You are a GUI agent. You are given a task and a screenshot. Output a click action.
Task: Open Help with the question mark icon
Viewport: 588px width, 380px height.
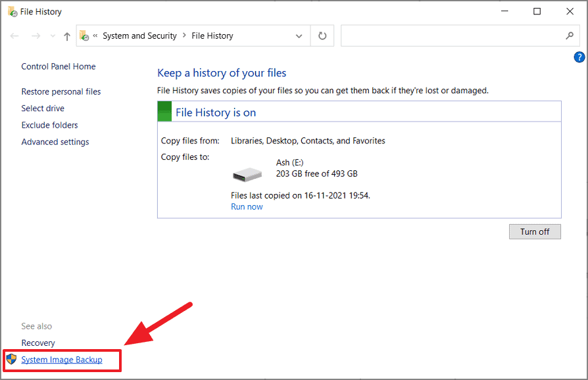pos(579,57)
